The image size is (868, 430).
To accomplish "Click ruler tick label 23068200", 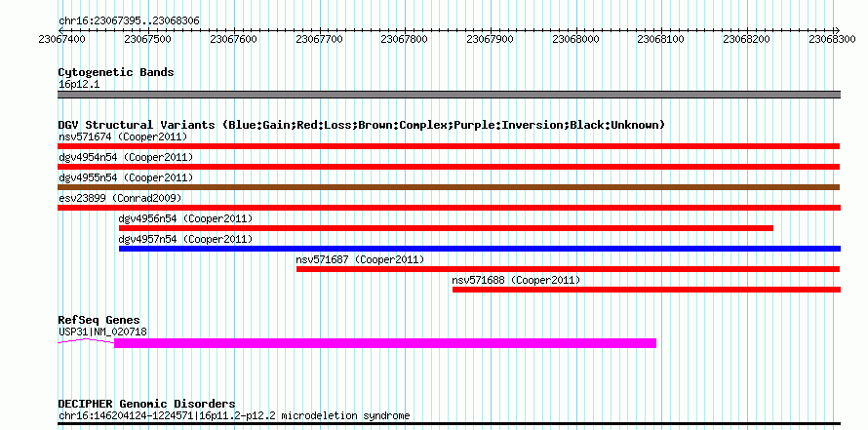I will coord(747,39).
